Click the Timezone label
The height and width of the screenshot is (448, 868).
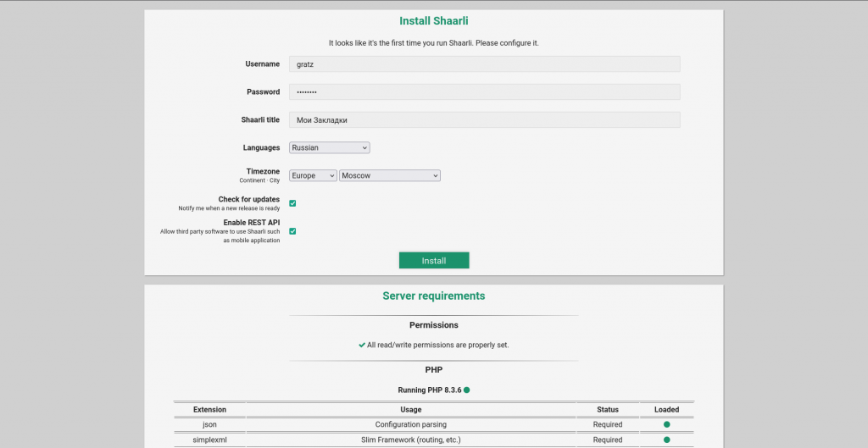[x=263, y=171]
